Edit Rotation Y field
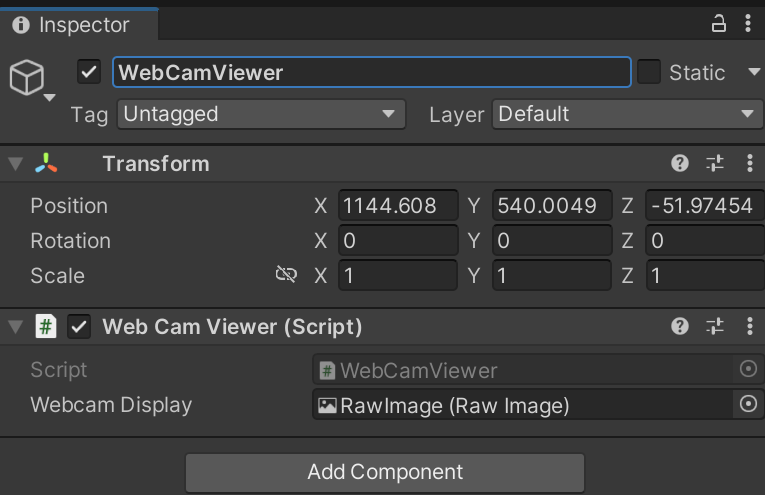Viewport: 765px width, 495px height. (552, 240)
